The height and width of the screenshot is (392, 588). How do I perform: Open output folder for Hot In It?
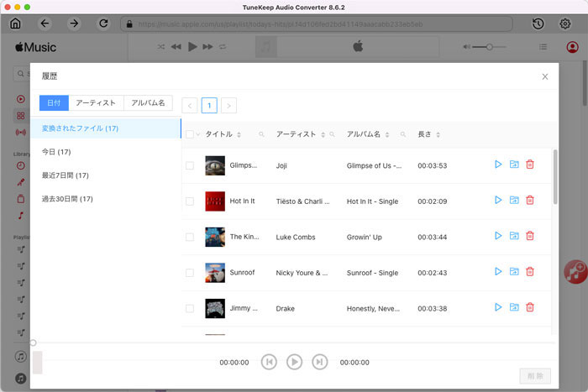click(514, 200)
